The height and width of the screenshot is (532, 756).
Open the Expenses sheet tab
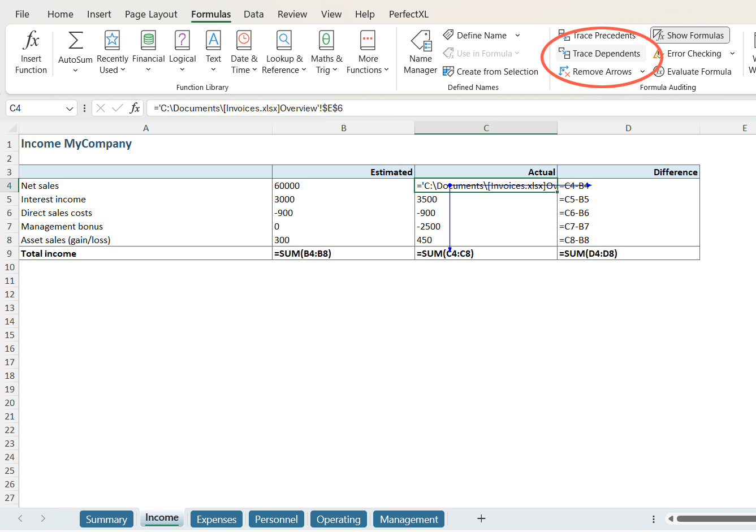tap(216, 519)
